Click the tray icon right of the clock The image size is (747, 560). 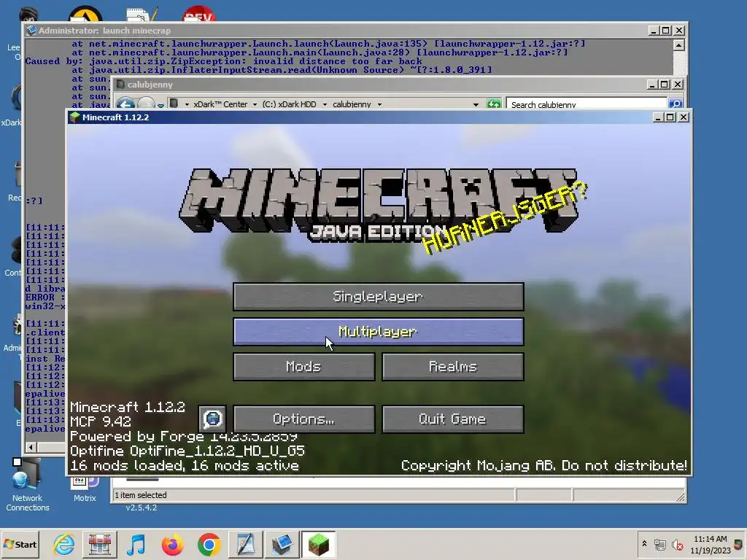738,544
